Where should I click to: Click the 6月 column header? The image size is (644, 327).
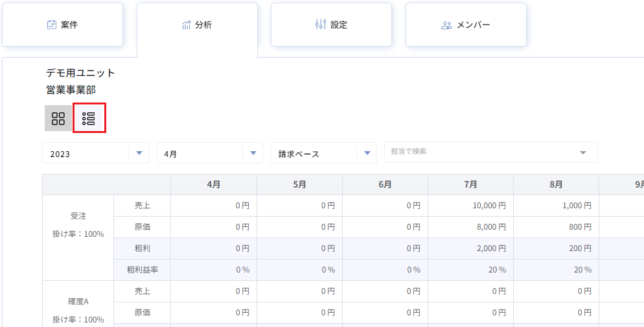pos(385,185)
